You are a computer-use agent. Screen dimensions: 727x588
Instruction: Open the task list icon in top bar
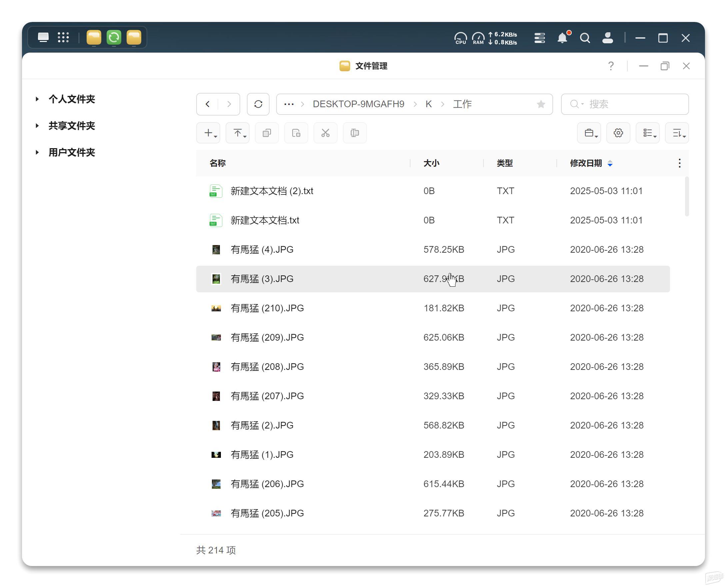(539, 38)
